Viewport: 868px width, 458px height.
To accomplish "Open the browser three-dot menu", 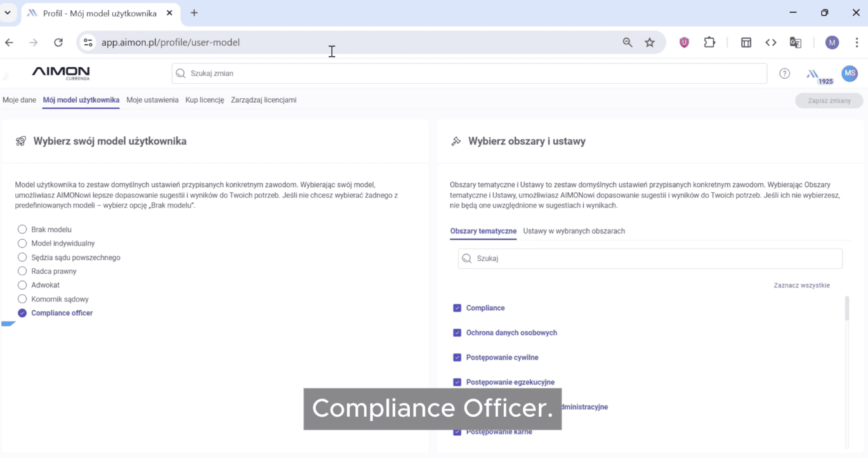I will click(x=857, y=42).
